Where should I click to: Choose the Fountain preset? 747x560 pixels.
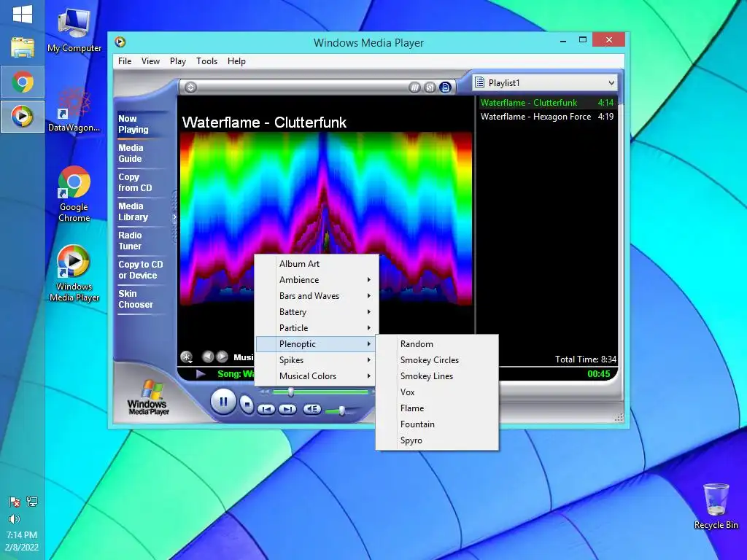click(437, 424)
